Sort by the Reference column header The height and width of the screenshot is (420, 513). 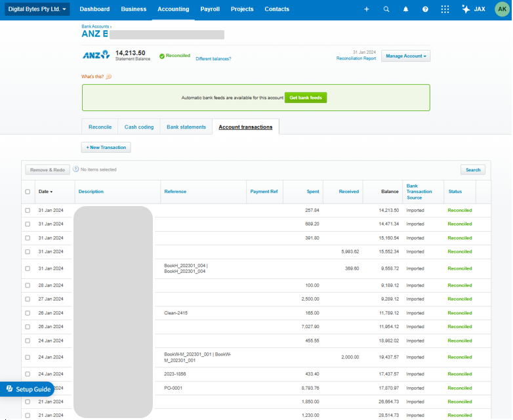[x=175, y=192]
